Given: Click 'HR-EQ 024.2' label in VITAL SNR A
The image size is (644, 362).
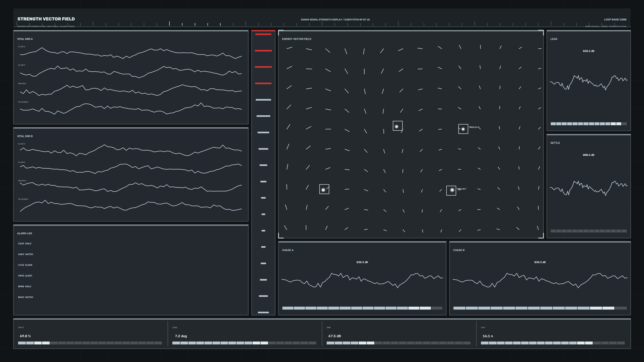Looking at the screenshot, I should click(x=23, y=102).
